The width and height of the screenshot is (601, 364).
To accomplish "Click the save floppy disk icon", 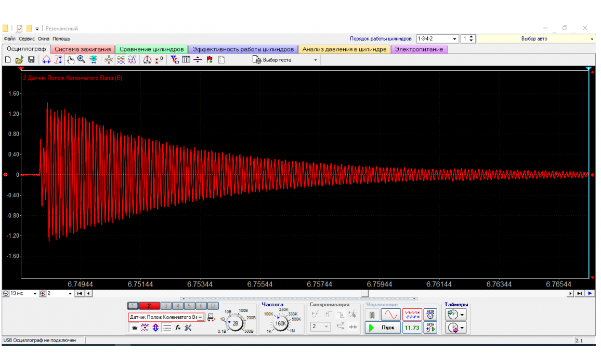I will point(31,60).
